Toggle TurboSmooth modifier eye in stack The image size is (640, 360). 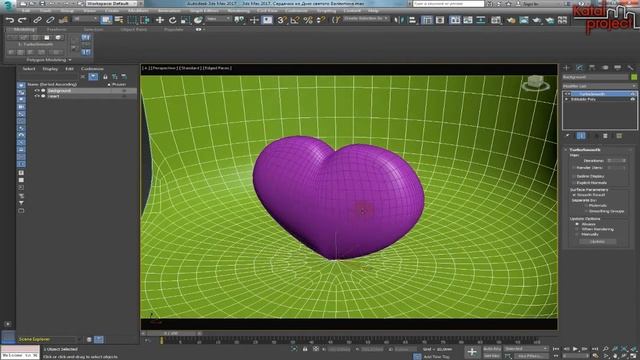633,94
